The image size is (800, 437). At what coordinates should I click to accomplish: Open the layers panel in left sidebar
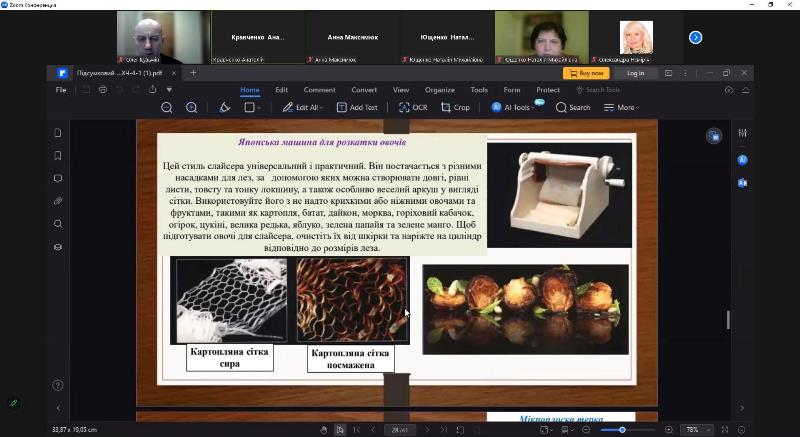coord(58,247)
